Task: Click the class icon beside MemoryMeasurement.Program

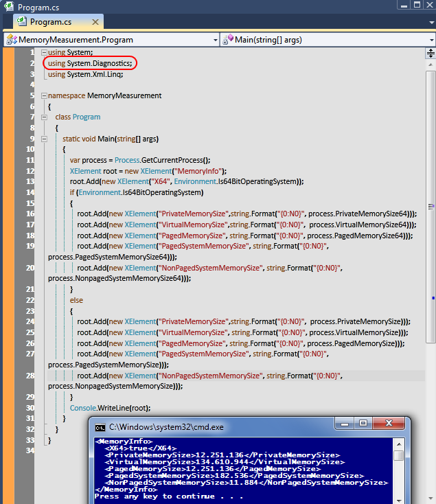Action: [x=11, y=40]
